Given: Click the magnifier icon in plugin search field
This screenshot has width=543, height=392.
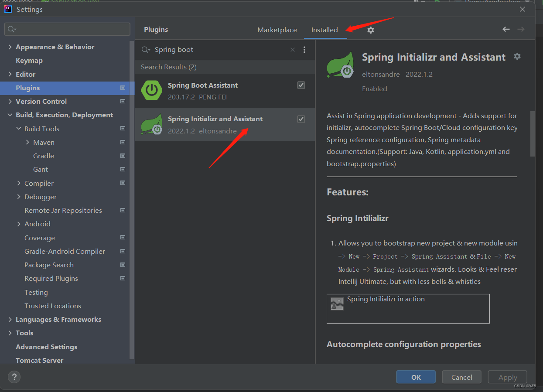Looking at the screenshot, I should point(146,50).
